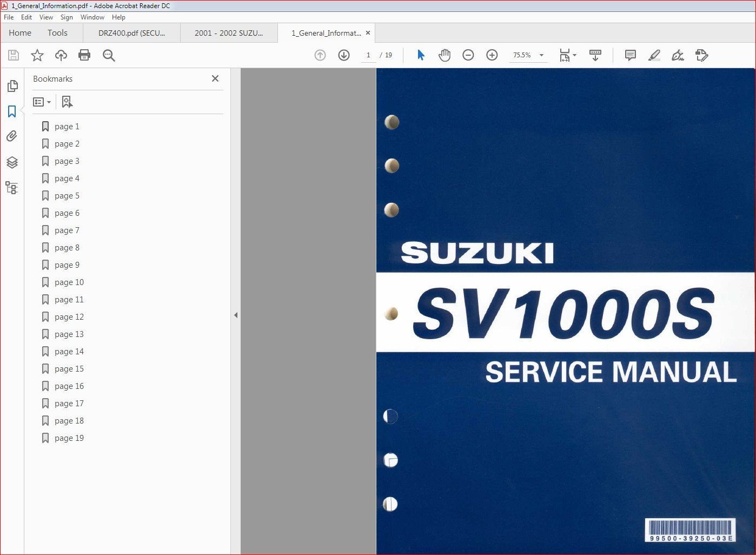Open the Window menu

click(92, 17)
